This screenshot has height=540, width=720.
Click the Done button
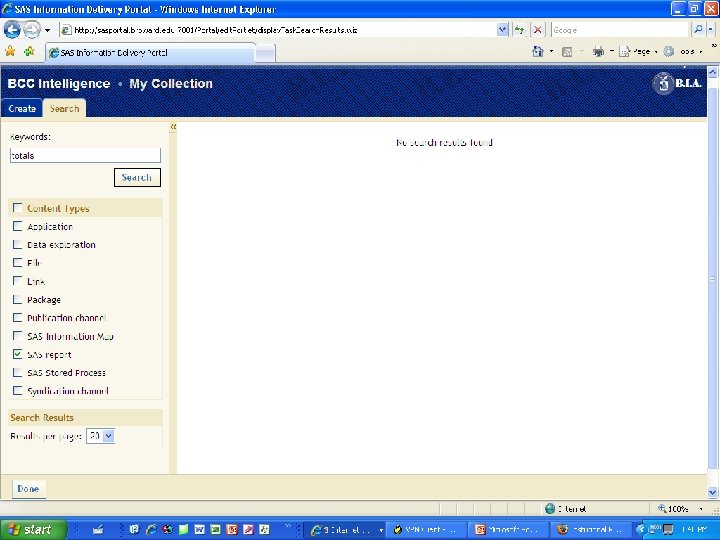[x=28, y=489]
